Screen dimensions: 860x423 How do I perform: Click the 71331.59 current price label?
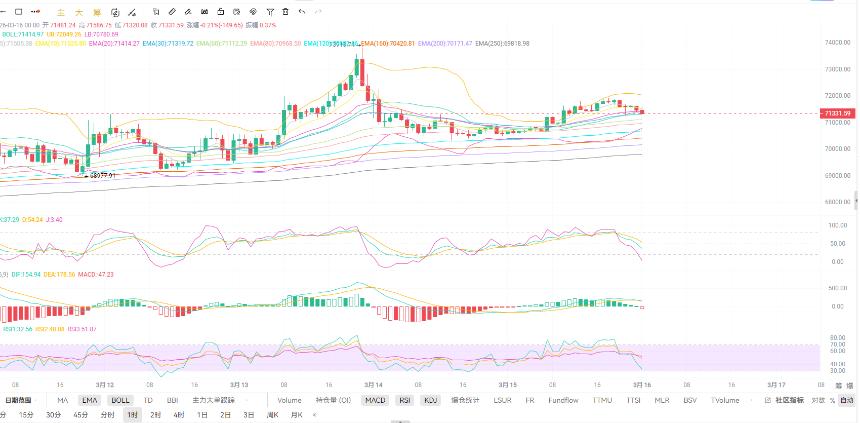coord(838,114)
